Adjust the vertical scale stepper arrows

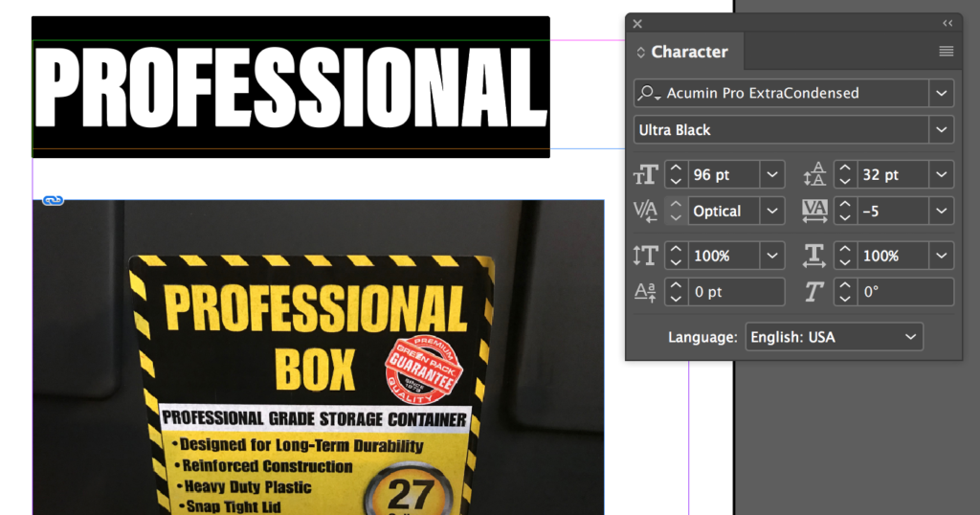tap(676, 255)
